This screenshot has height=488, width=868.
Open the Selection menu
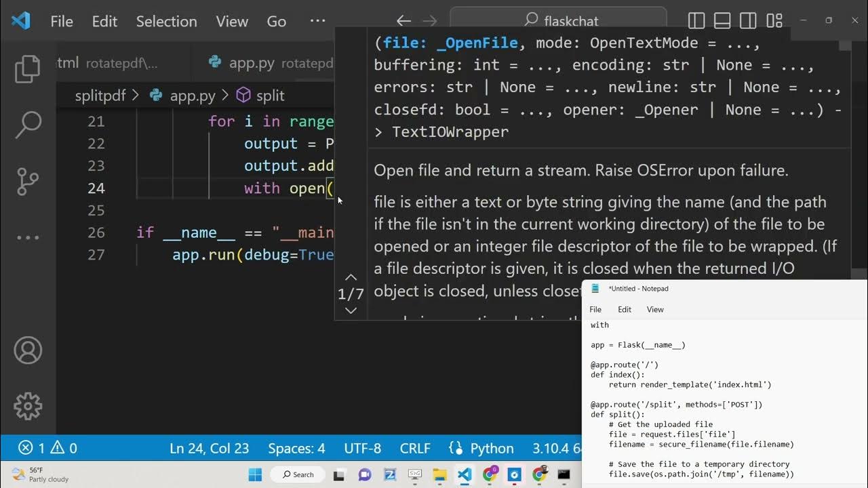point(166,21)
